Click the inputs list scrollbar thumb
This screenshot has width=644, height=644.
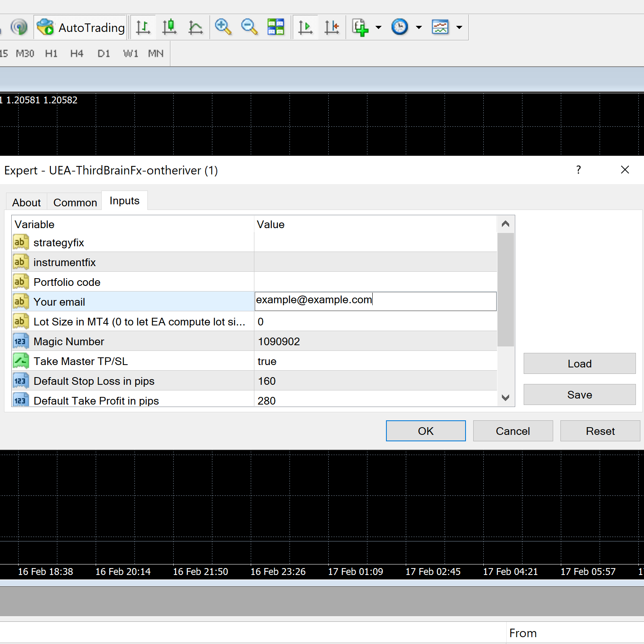coord(506,289)
